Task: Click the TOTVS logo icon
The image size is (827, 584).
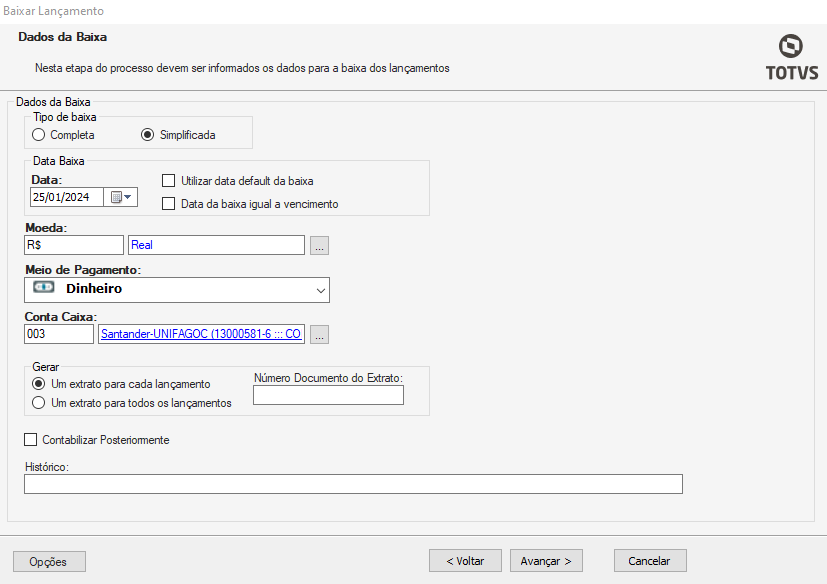Action: click(791, 47)
